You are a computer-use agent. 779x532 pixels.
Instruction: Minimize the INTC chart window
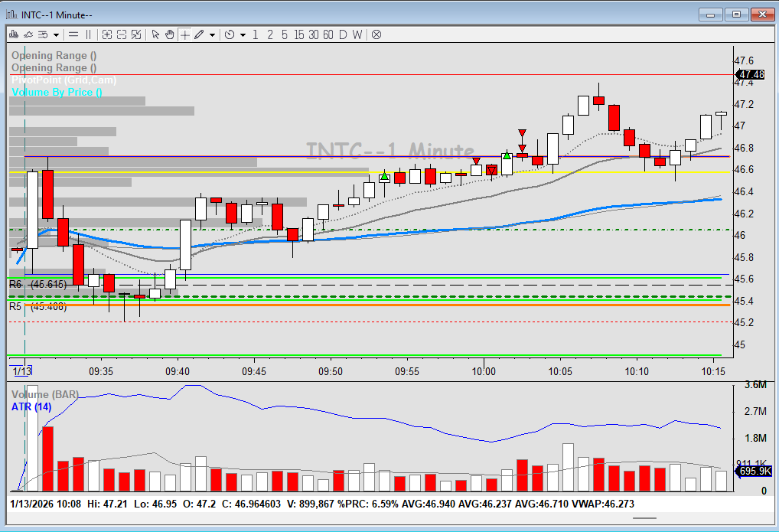coord(711,15)
